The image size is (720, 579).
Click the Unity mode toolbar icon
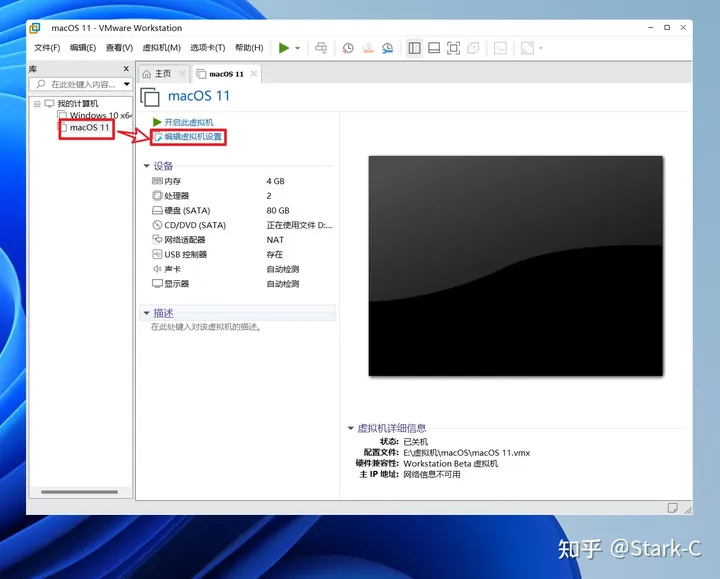click(x=473, y=48)
